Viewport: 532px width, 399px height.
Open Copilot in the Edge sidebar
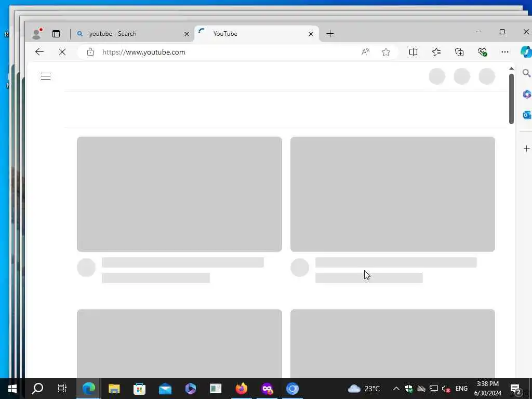[526, 52]
